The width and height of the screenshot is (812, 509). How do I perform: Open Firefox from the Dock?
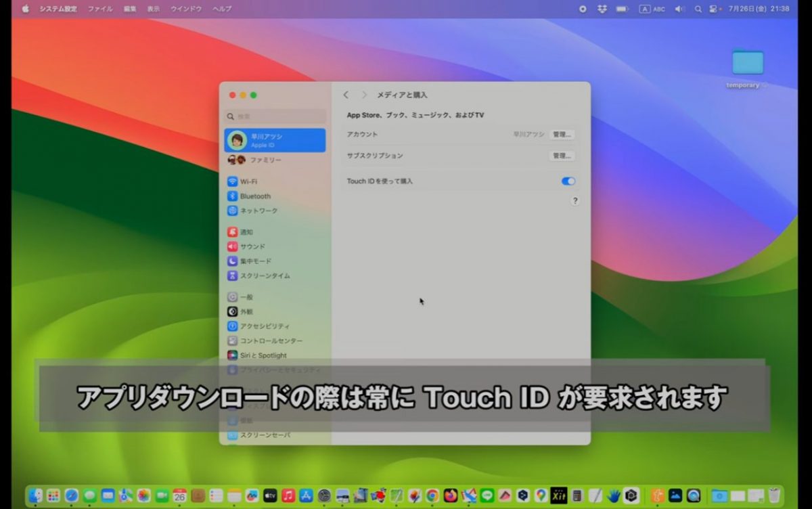(x=451, y=495)
